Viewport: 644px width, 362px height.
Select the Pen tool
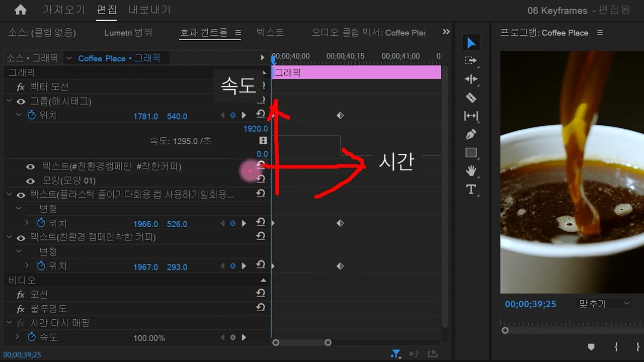tap(471, 134)
